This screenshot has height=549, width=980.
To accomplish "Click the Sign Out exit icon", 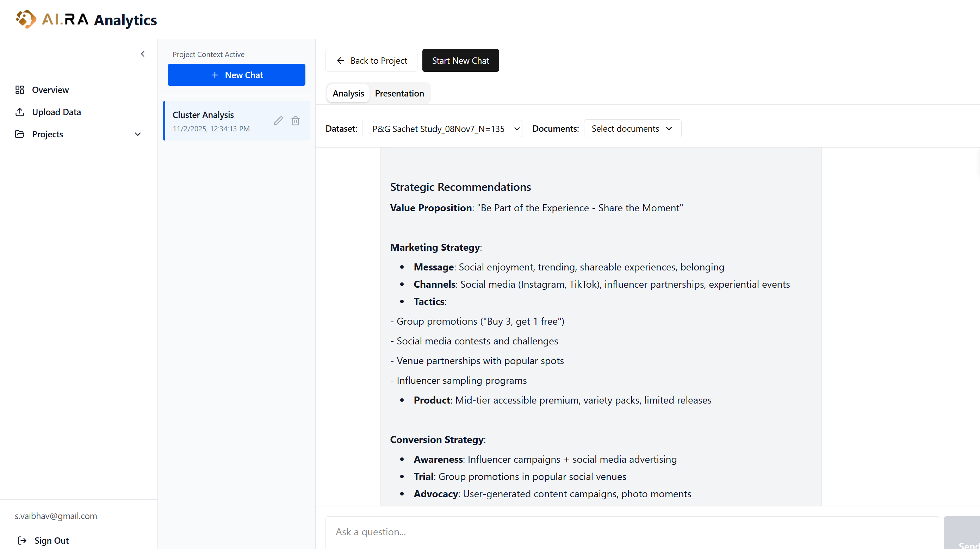I will 22,540.
